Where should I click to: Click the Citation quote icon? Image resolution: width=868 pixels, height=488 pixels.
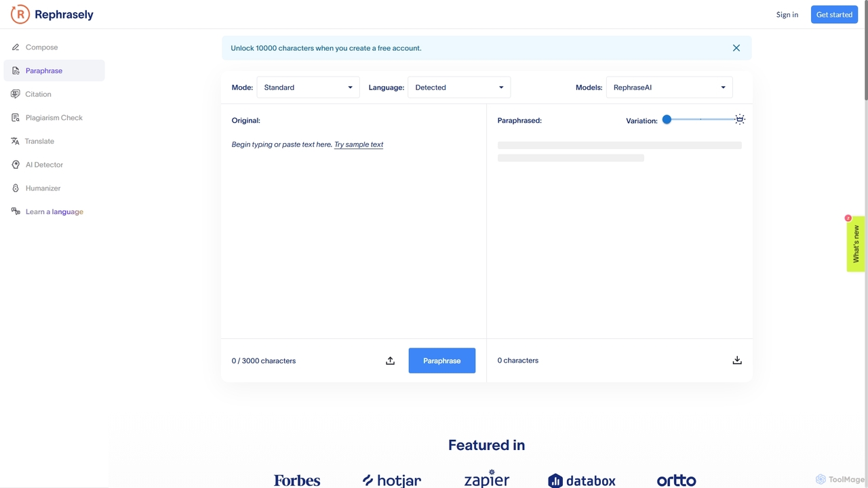[16, 94]
